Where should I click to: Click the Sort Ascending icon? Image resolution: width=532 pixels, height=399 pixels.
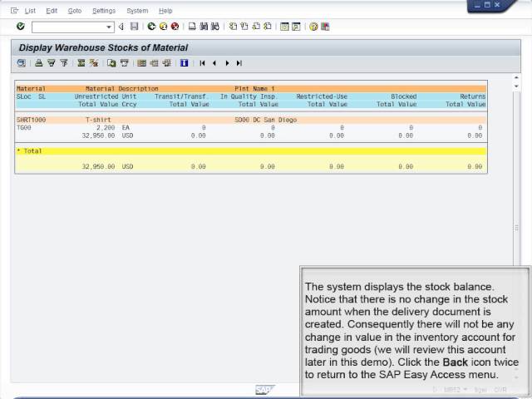39,63
